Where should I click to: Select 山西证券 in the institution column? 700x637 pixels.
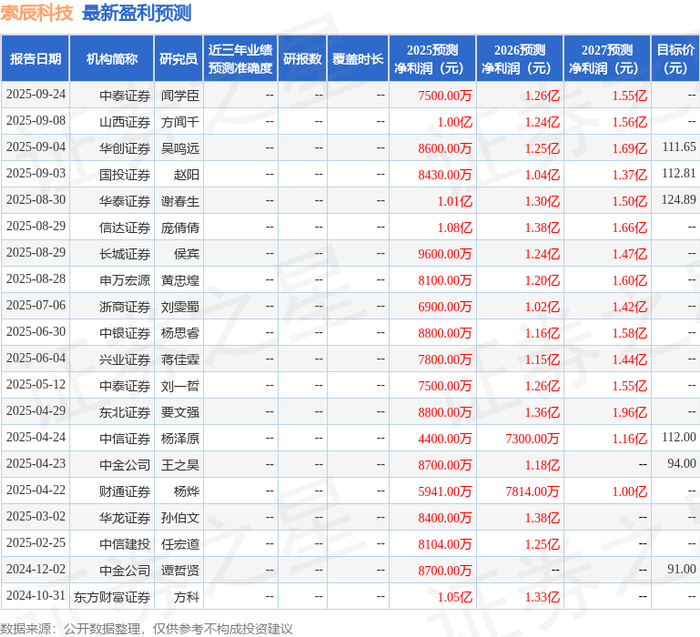125,122
